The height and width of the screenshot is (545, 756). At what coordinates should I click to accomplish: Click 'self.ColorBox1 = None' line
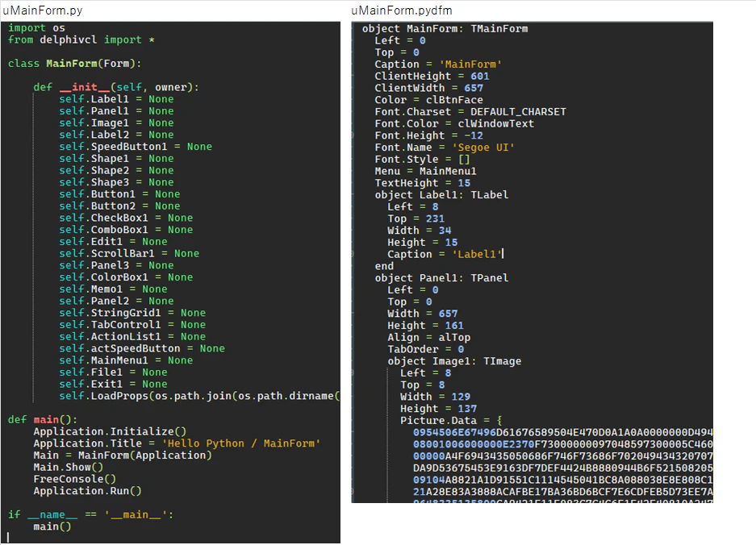(x=126, y=277)
